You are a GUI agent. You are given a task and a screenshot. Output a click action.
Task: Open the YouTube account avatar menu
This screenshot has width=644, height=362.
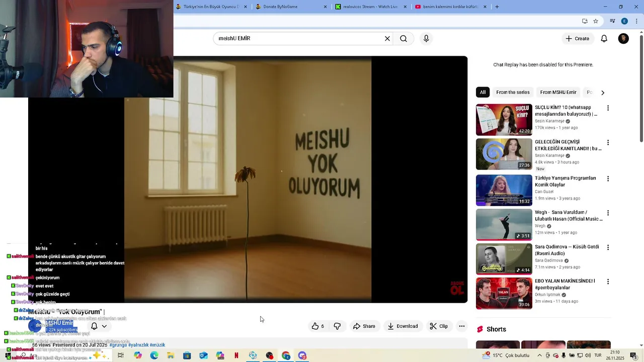point(623,39)
